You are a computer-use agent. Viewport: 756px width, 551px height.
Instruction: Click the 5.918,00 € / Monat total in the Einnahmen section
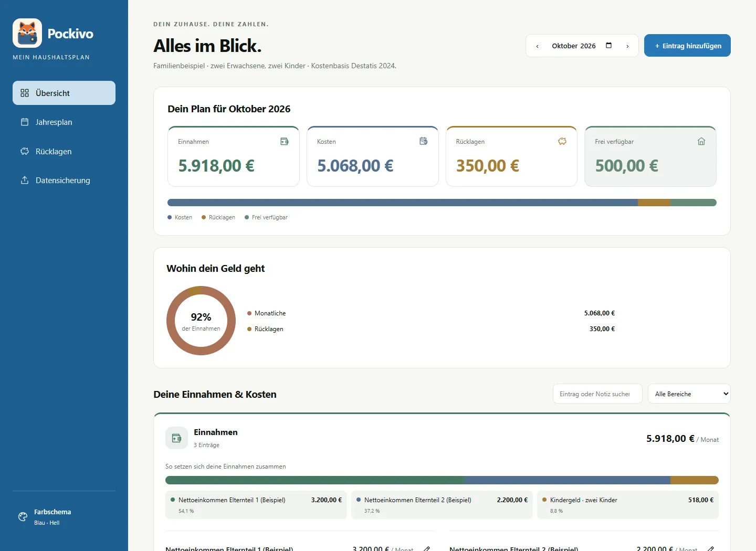682,439
